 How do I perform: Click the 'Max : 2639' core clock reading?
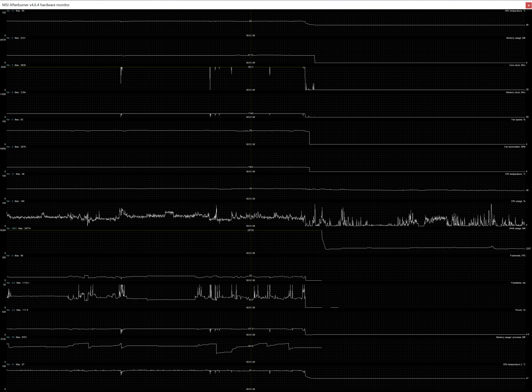(20, 65)
